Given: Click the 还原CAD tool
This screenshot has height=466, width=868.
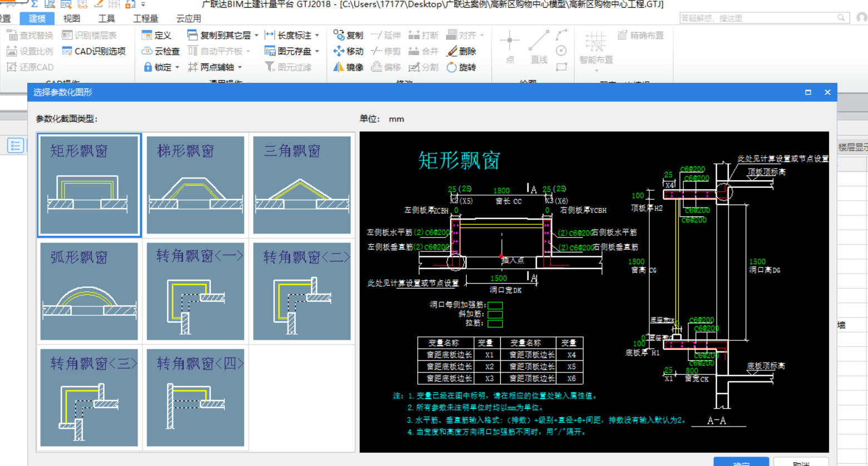Looking at the screenshot, I should 30,67.
